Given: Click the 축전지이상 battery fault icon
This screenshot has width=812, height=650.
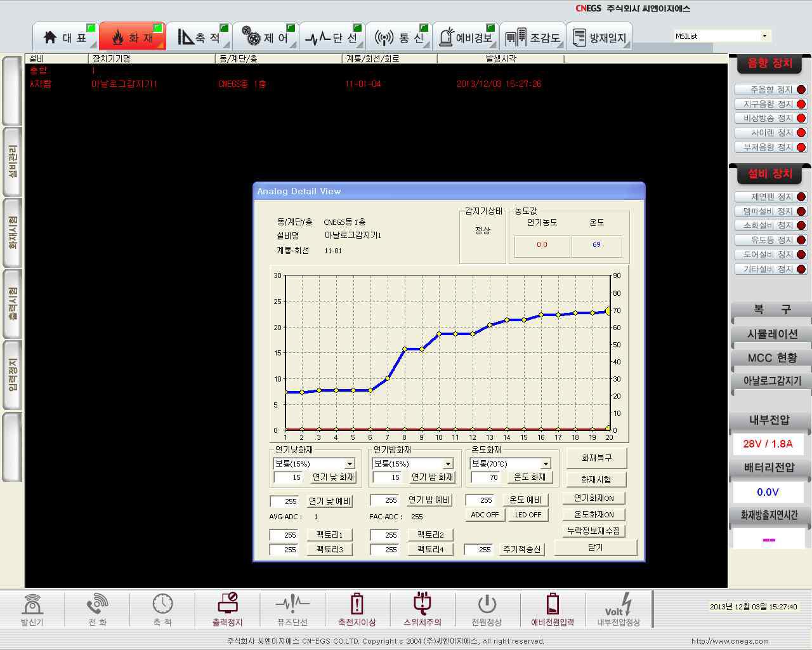Looking at the screenshot, I should [357, 604].
